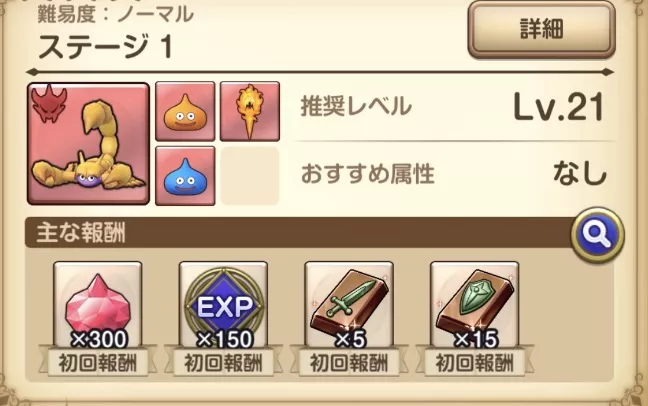648x406 pixels.
Task: Click the Lv.21 recommended level value
Action: click(x=559, y=107)
